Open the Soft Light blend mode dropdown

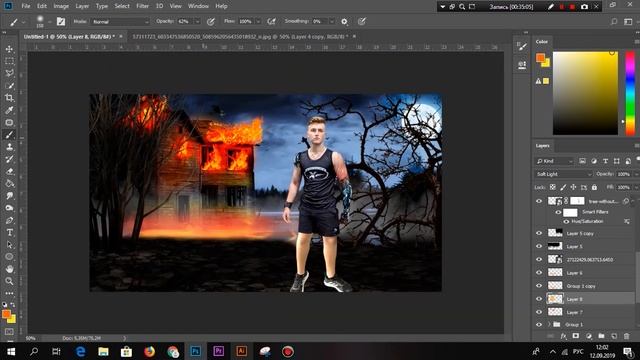[563, 174]
